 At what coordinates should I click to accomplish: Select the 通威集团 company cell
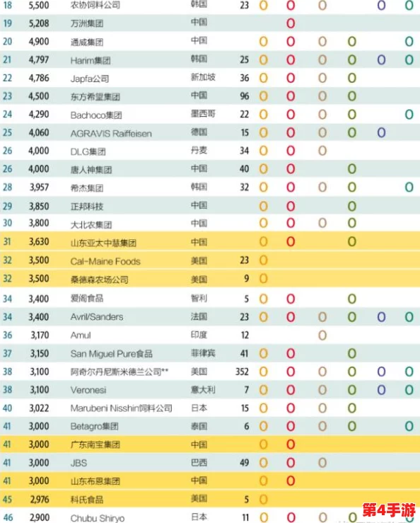click(x=87, y=42)
